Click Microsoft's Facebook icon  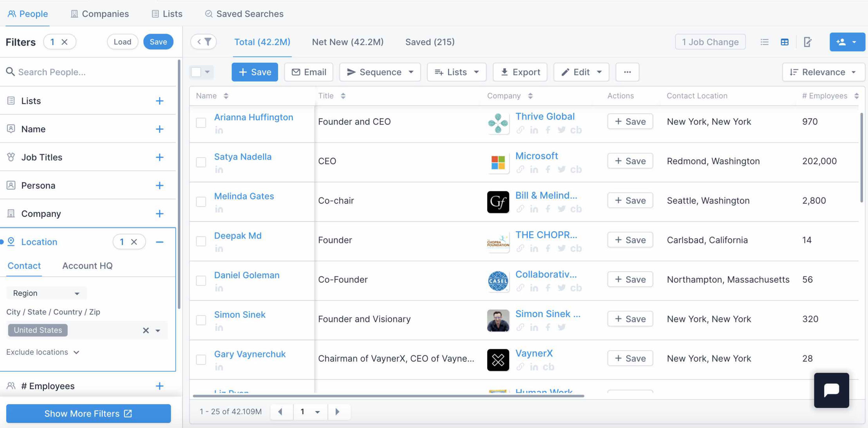tap(548, 170)
